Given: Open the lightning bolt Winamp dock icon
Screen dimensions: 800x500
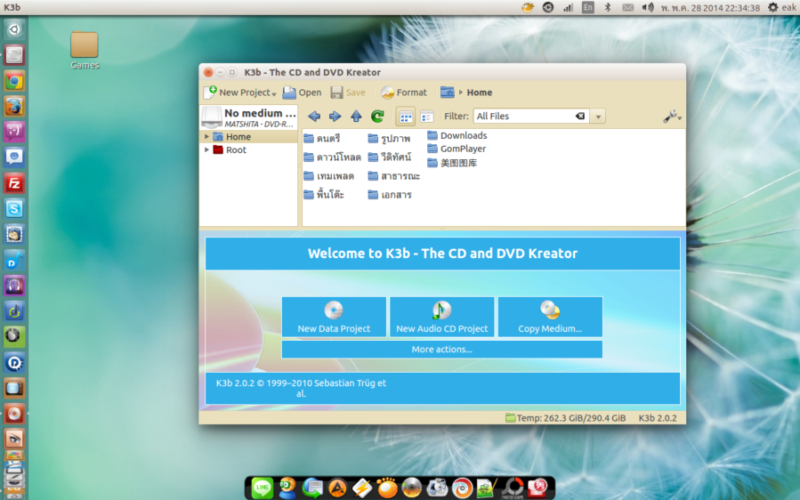Looking at the screenshot, I should [362, 488].
